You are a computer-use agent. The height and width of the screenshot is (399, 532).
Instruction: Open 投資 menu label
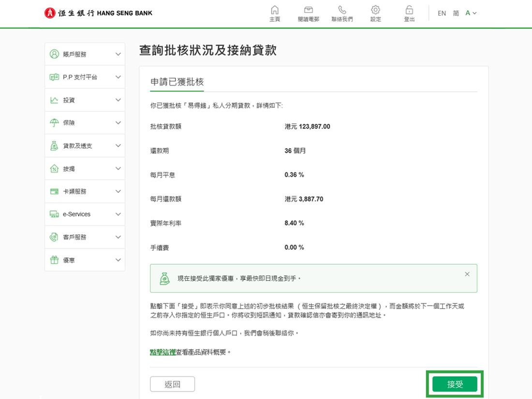(69, 100)
